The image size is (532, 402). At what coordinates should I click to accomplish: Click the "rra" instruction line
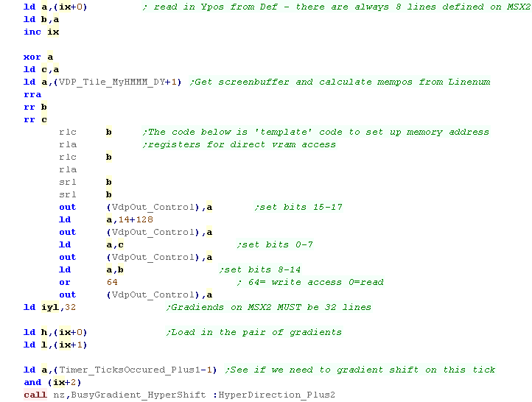click(x=32, y=94)
